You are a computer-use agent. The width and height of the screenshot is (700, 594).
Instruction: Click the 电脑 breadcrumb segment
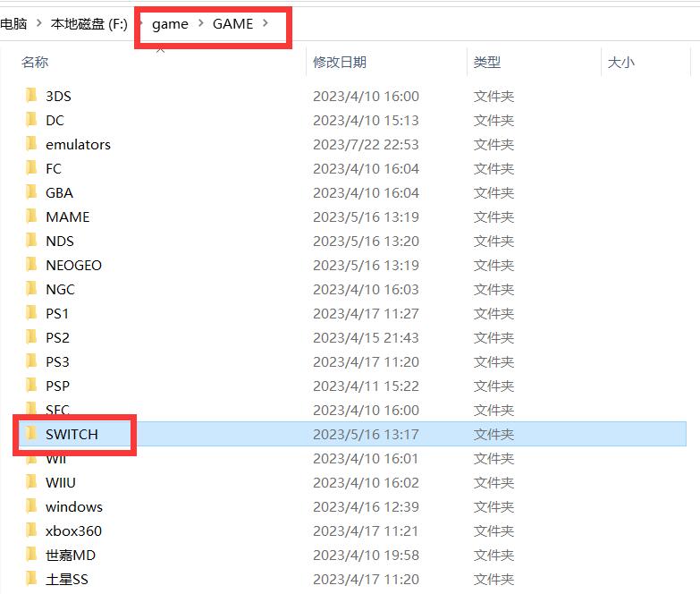13,23
